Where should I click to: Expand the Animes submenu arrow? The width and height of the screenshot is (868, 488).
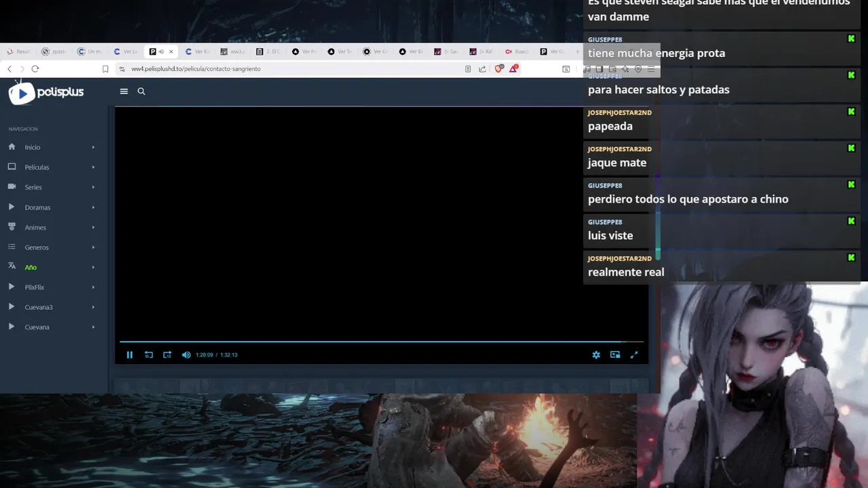[x=94, y=227]
